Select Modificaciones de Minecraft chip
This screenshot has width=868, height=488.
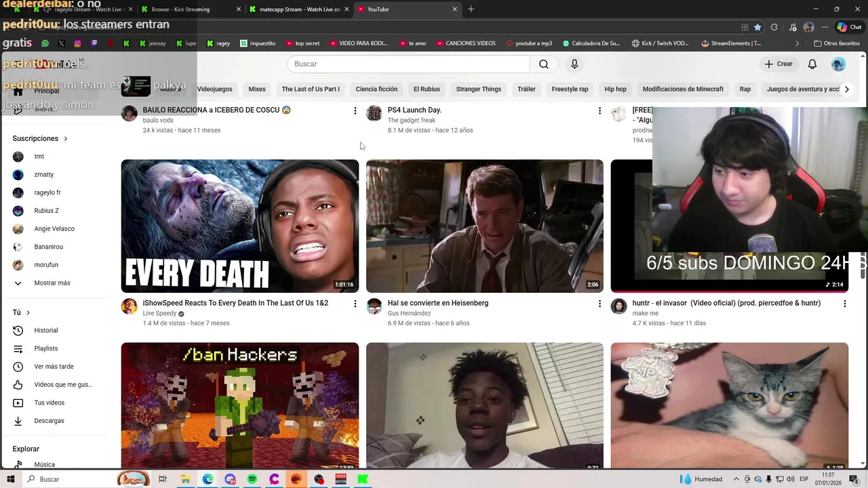(x=683, y=89)
